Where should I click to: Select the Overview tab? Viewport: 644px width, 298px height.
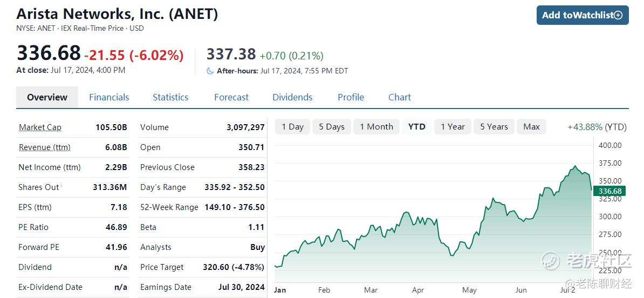tap(47, 97)
